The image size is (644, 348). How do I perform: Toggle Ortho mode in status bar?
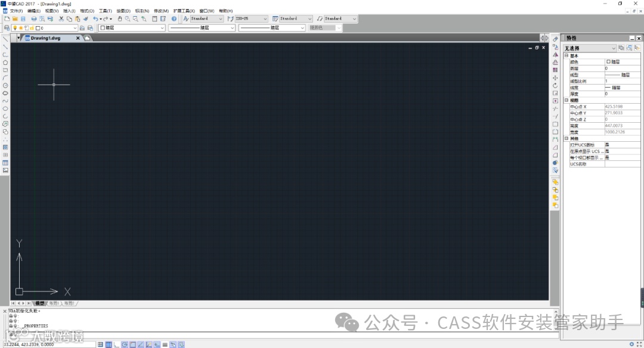pos(117,344)
